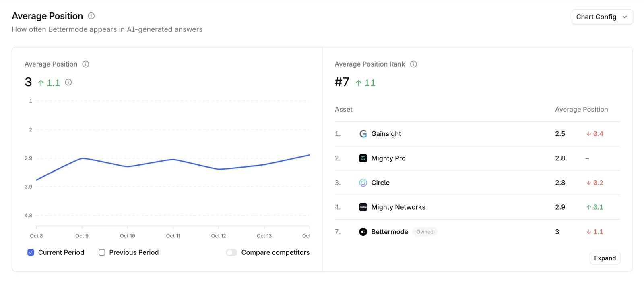Click the #7 rank value
The width and height of the screenshot is (644, 289).
click(342, 82)
